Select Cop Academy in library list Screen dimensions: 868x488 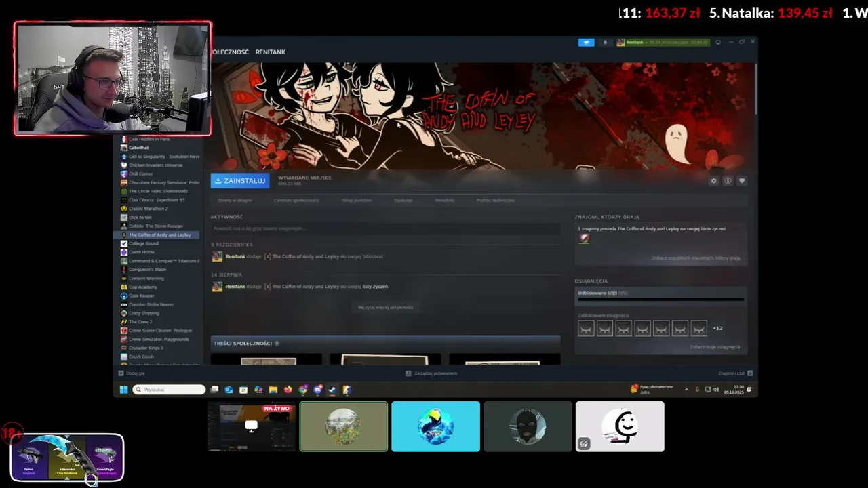(x=143, y=287)
